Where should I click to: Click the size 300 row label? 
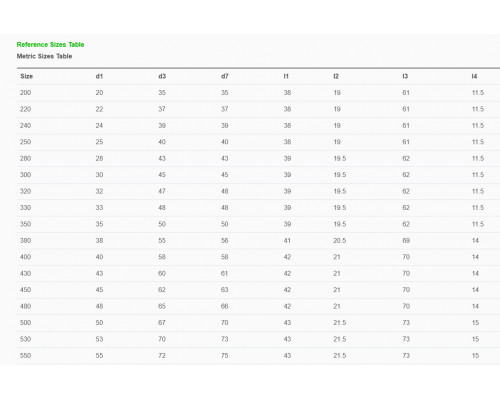[x=25, y=175]
